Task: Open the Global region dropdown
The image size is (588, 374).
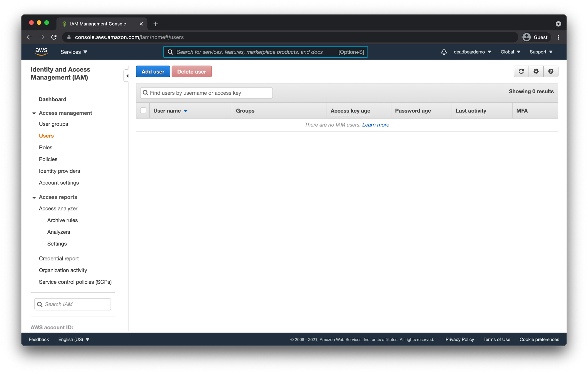Action: pos(510,52)
